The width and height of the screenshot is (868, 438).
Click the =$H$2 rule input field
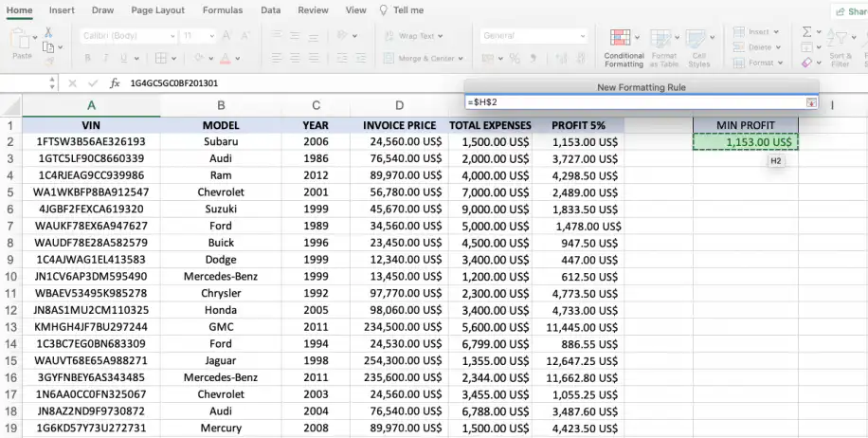(x=636, y=102)
